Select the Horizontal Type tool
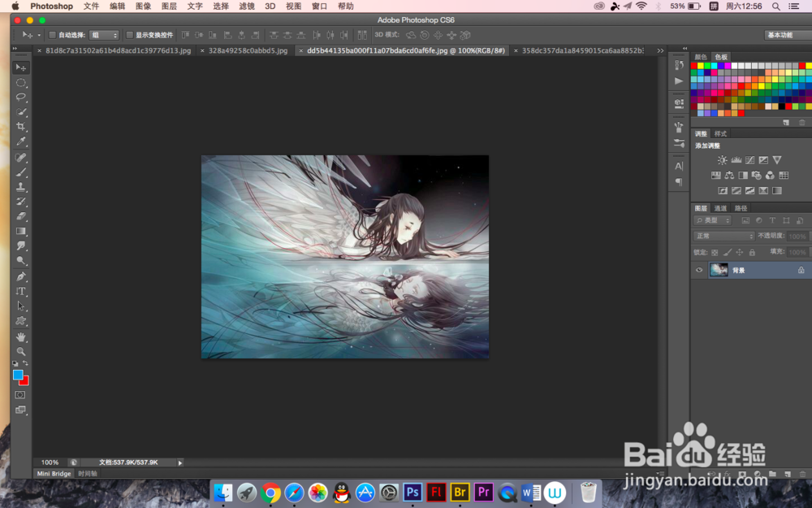Image resolution: width=812 pixels, height=508 pixels. coord(21,291)
